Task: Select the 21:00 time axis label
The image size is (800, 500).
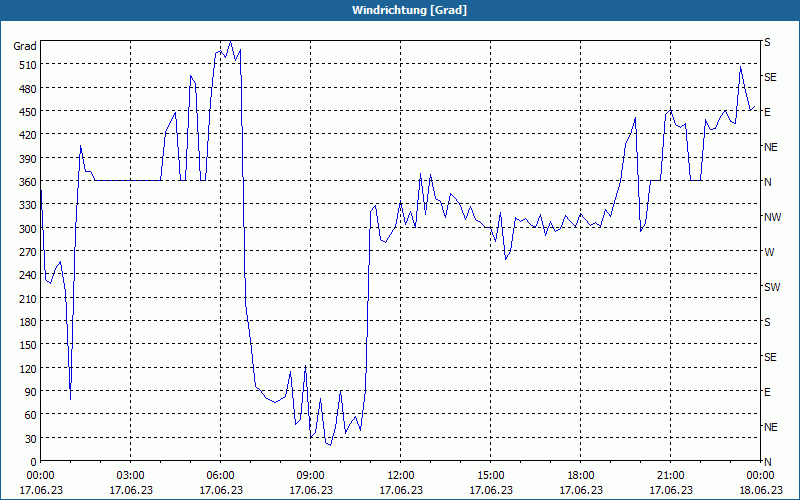Action: (670, 476)
